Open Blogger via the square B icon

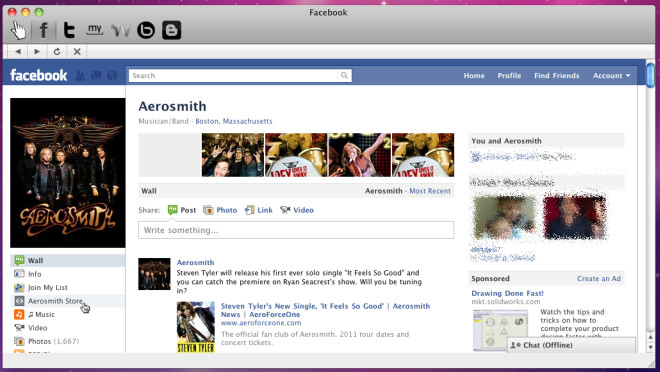(172, 30)
